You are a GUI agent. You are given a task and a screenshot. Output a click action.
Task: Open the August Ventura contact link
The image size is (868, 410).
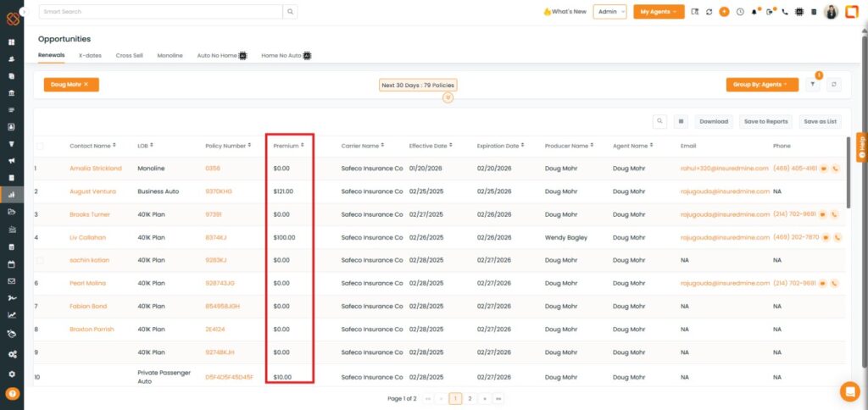pos(92,191)
